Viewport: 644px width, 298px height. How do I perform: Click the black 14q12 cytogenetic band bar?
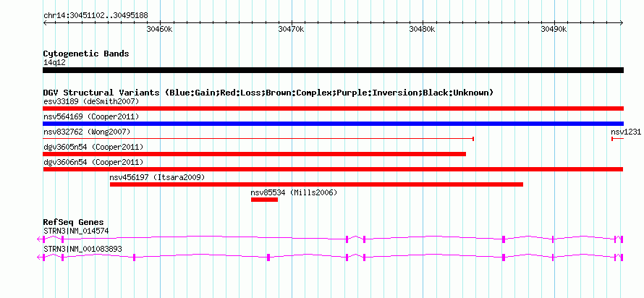tap(333, 70)
